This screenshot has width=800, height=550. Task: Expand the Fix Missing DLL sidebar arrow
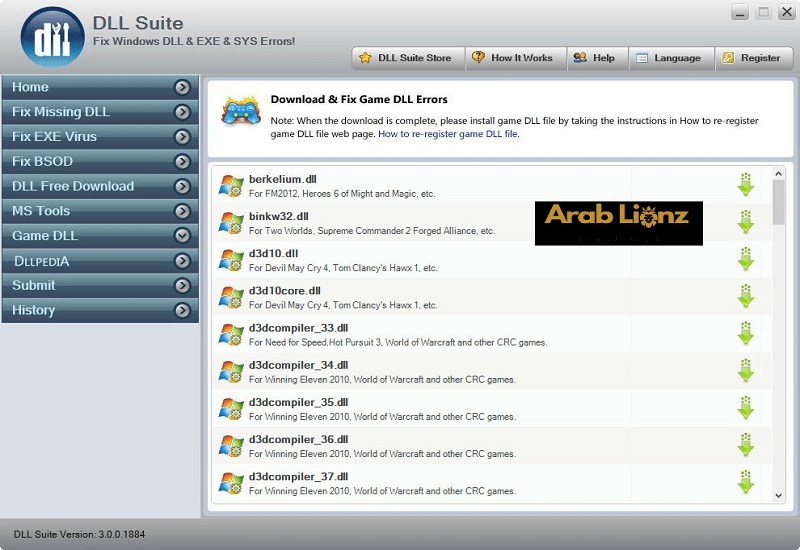[182, 112]
